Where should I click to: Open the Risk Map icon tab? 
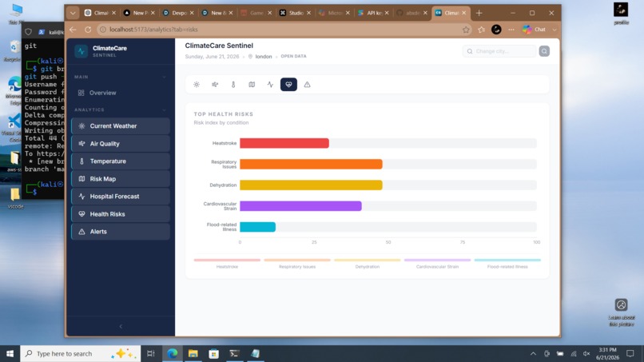pyautogui.click(x=252, y=85)
